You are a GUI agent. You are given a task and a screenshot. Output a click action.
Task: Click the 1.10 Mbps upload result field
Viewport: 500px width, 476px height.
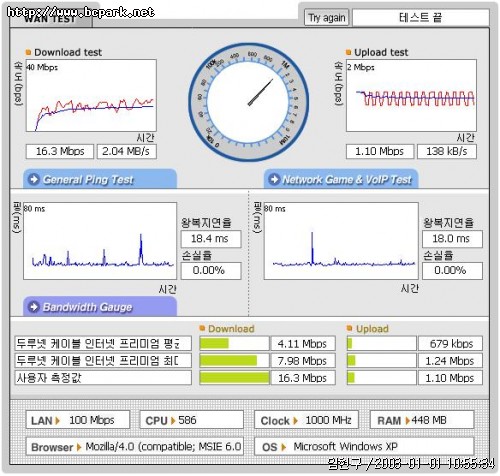[x=380, y=151]
